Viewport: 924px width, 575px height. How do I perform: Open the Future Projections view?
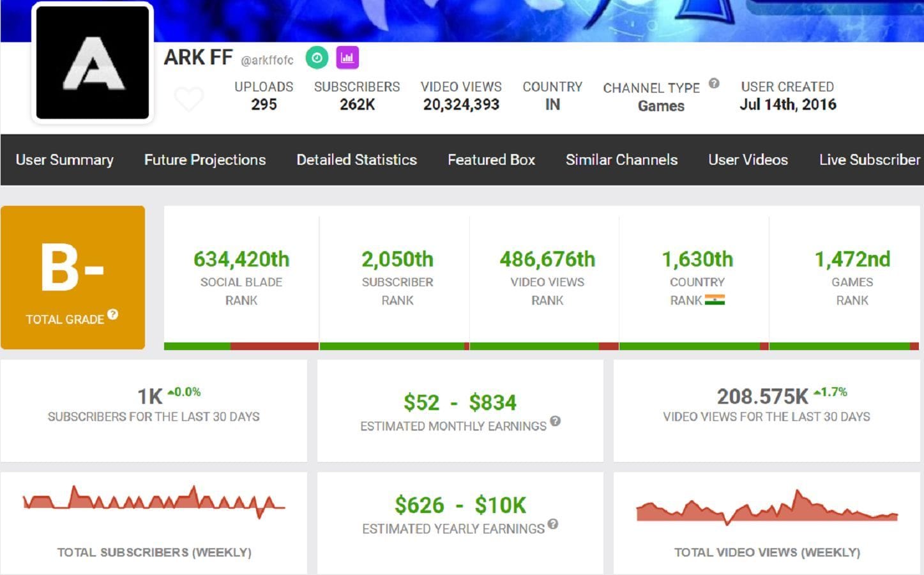coord(205,160)
